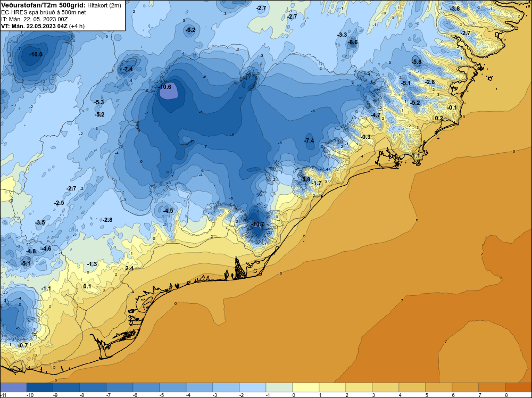This screenshot has width=532, height=398.
Task: Click the legend swatch between -3 and -2
Action: (x=226, y=387)
